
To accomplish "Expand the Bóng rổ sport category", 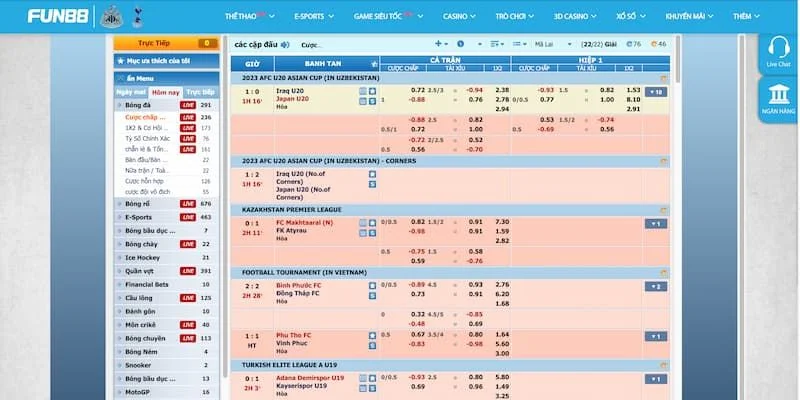I will click(139, 203).
